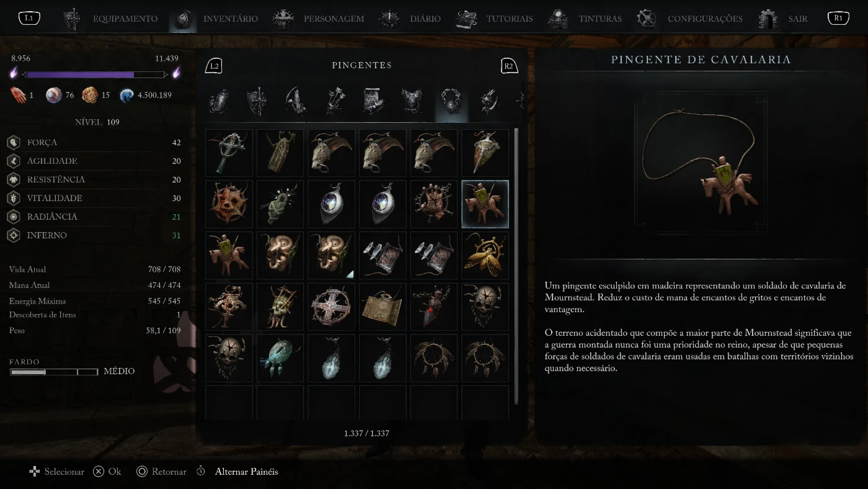Select the pendants category icon

coord(451,101)
